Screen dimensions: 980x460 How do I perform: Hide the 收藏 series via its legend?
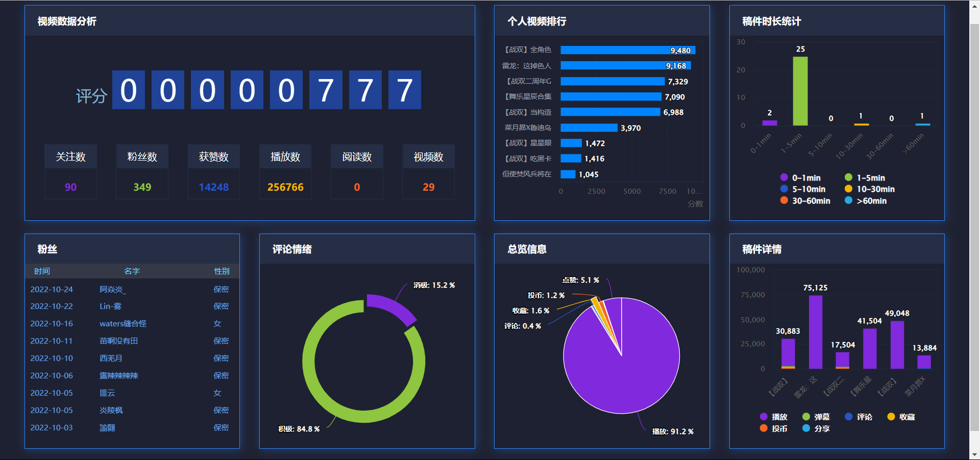point(891,417)
